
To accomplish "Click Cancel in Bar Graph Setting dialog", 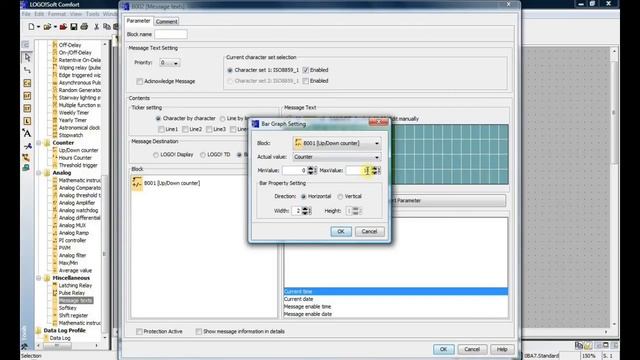I will (369, 231).
